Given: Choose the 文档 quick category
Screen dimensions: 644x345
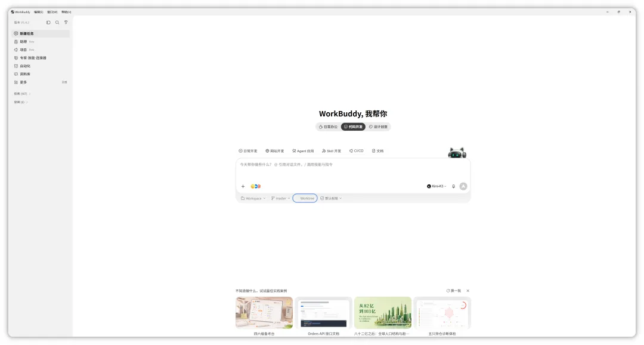Looking at the screenshot, I should (x=377, y=151).
